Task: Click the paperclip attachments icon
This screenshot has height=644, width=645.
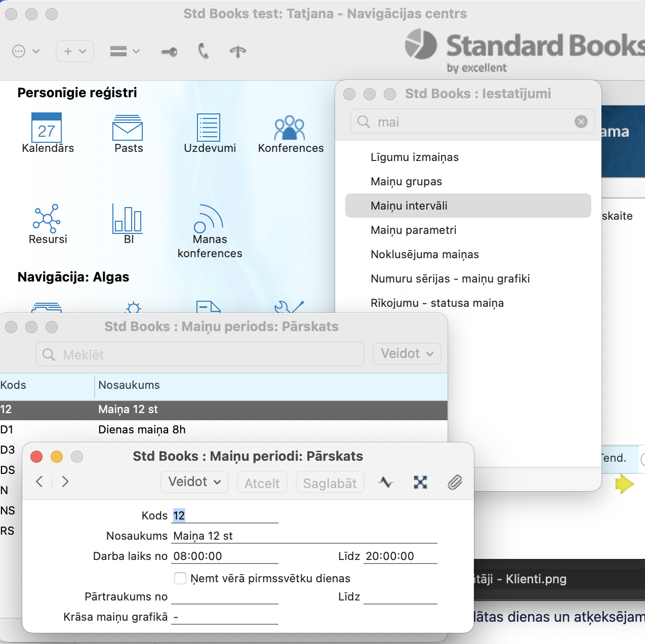Action: click(x=455, y=482)
